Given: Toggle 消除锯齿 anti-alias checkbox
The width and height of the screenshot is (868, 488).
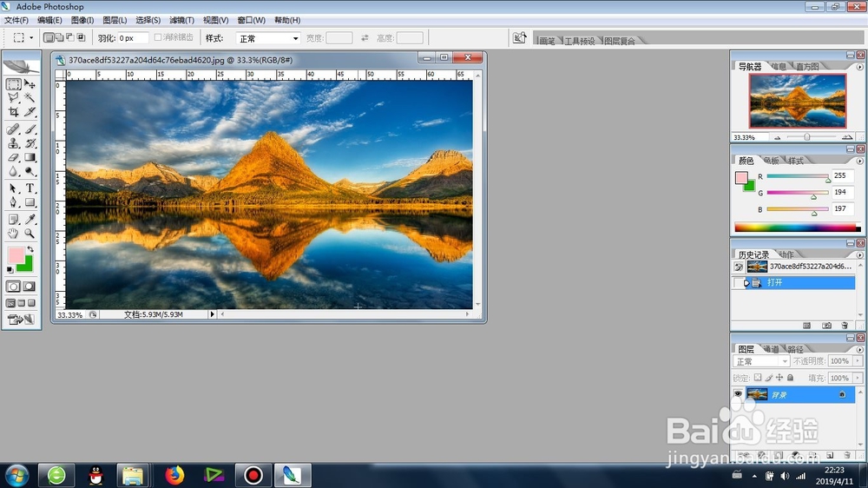Looking at the screenshot, I should click(158, 37).
